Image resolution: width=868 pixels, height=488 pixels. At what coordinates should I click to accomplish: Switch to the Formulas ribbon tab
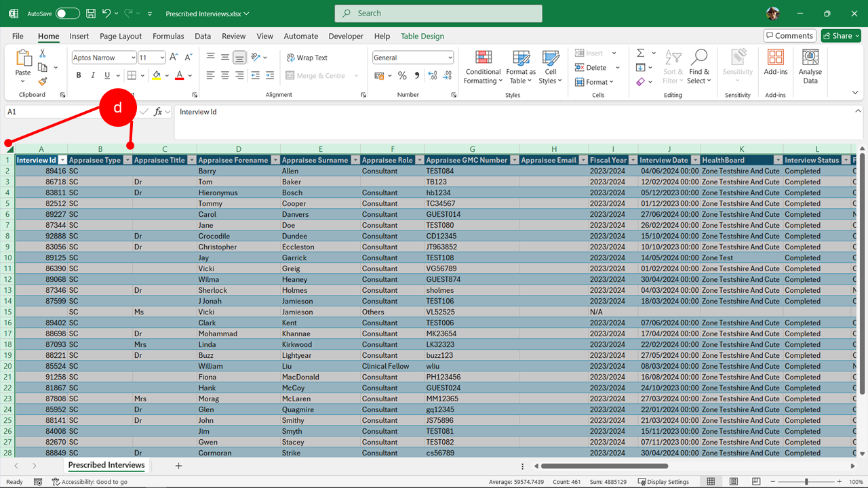[168, 37]
